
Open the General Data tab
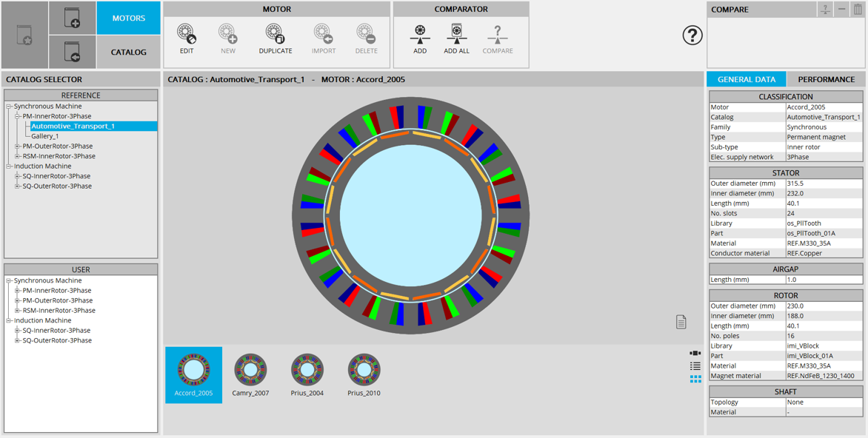pyautogui.click(x=747, y=79)
